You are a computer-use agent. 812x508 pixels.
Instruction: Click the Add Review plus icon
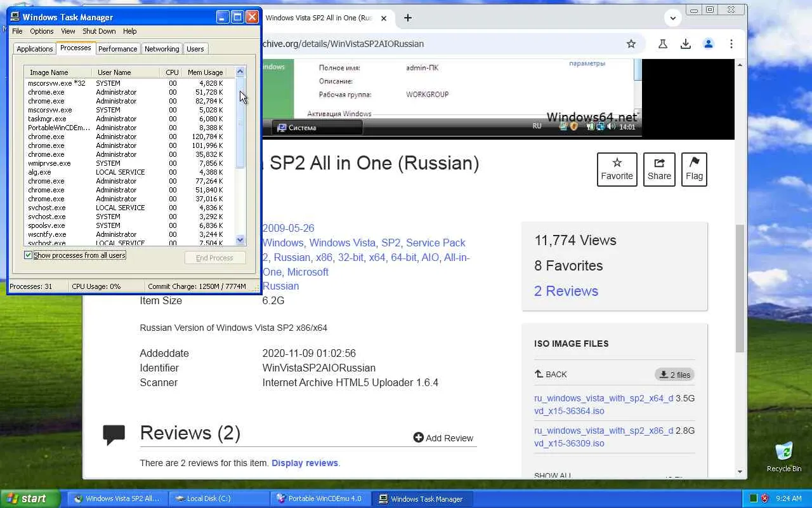point(418,438)
